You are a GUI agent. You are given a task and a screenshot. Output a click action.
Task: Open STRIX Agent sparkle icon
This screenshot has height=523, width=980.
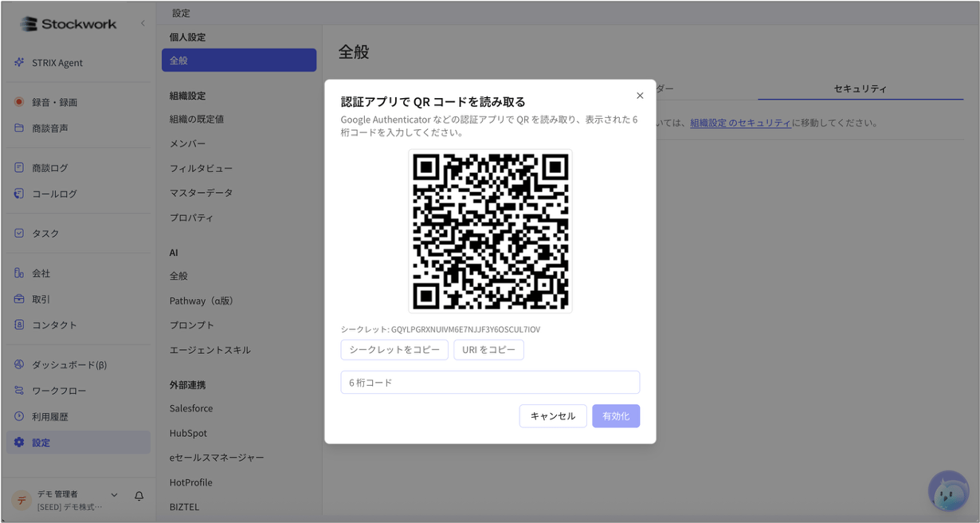tap(19, 62)
